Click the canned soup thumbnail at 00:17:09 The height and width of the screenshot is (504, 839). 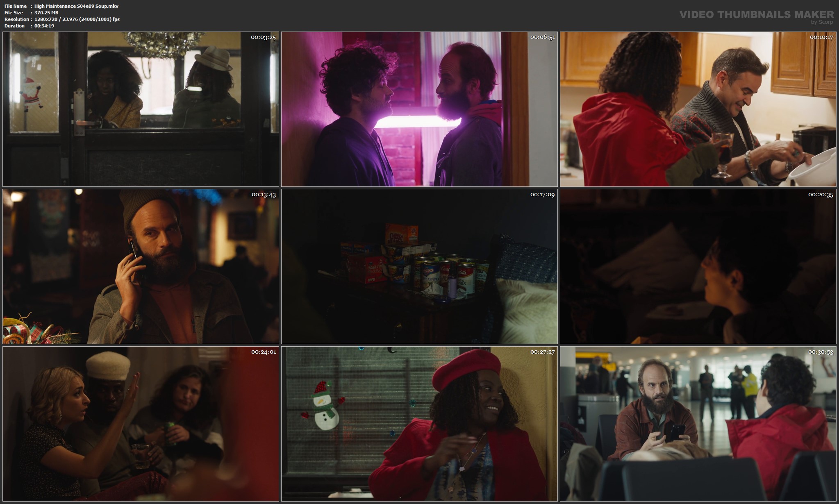[x=419, y=266]
